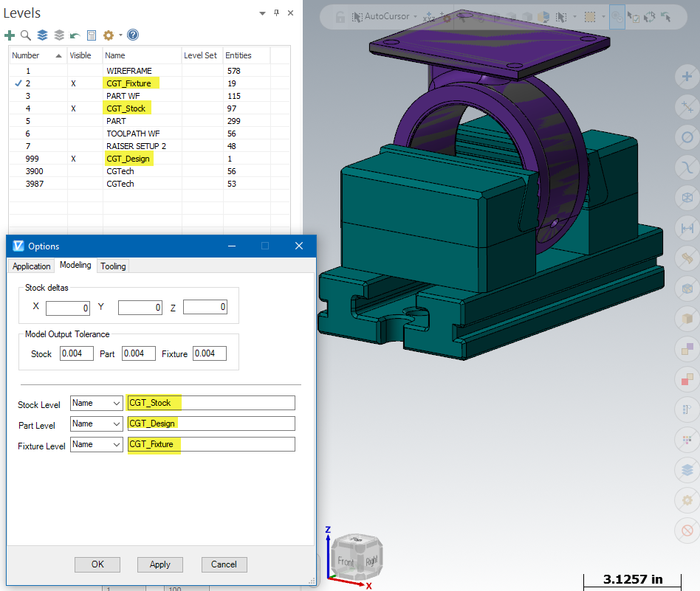This screenshot has width=700, height=591.
Task: Pin the Levels panel with the pushpin
Action: pos(277,13)
